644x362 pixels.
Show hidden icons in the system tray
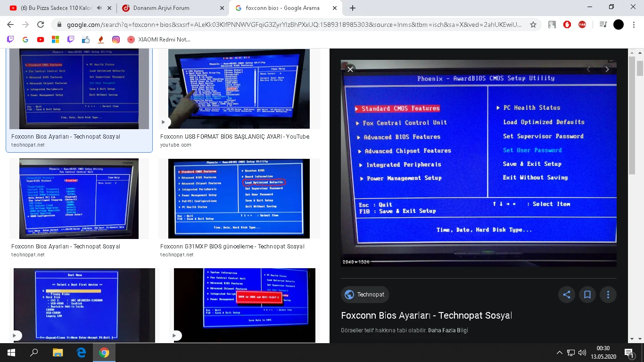[559, 352]
